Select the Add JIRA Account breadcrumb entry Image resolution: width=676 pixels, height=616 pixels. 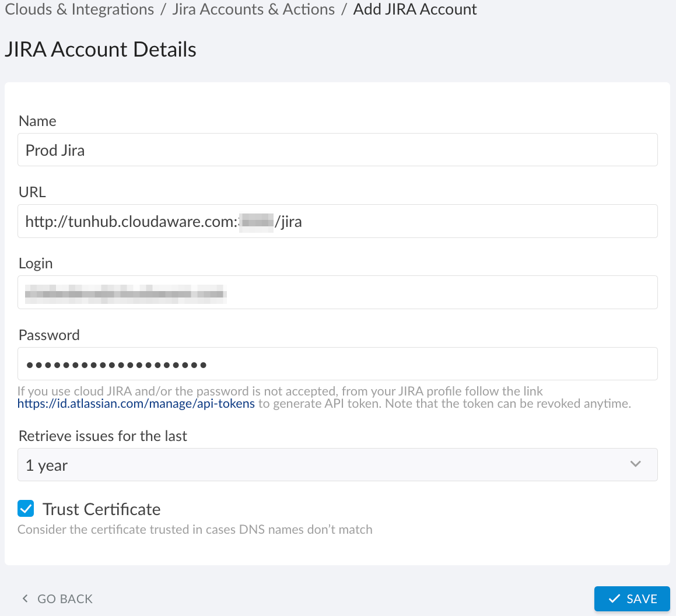pos(415,9)
